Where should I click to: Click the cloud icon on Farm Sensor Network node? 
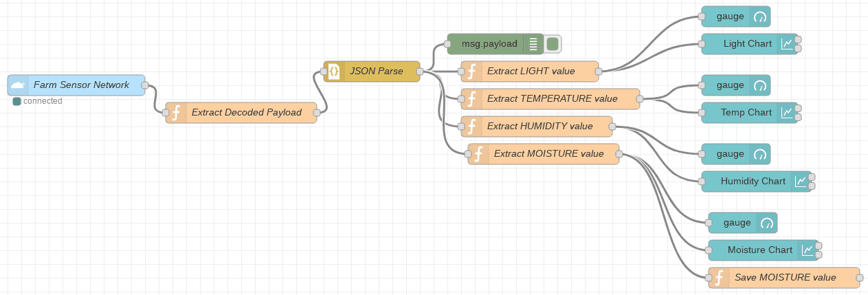point(18,85)
